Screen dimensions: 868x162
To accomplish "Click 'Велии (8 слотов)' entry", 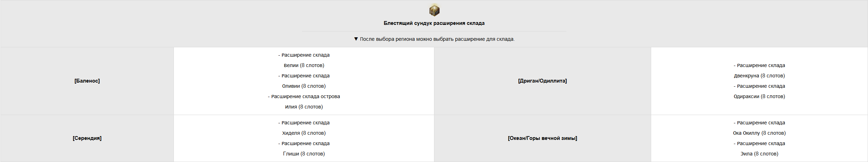I will tap(304, 65).
